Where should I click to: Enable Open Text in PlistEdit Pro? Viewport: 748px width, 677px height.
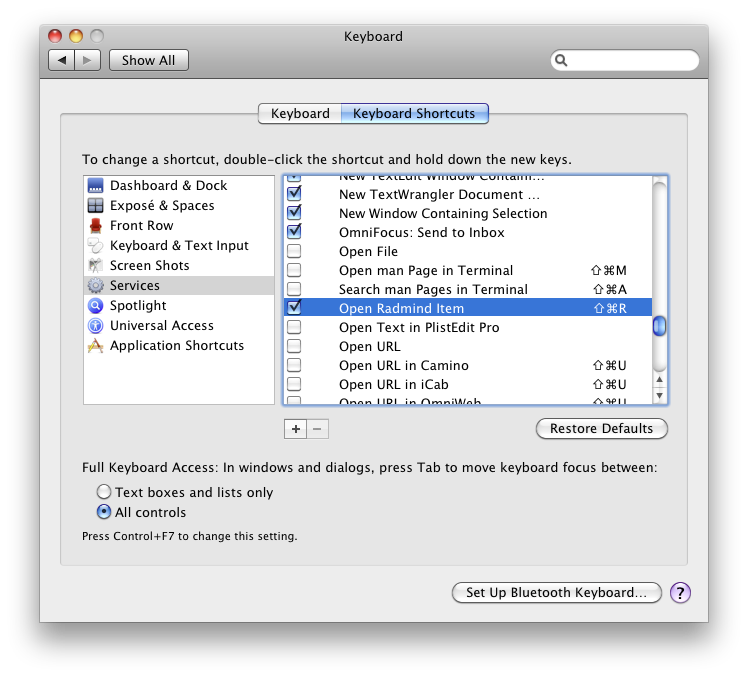point(294,327)
